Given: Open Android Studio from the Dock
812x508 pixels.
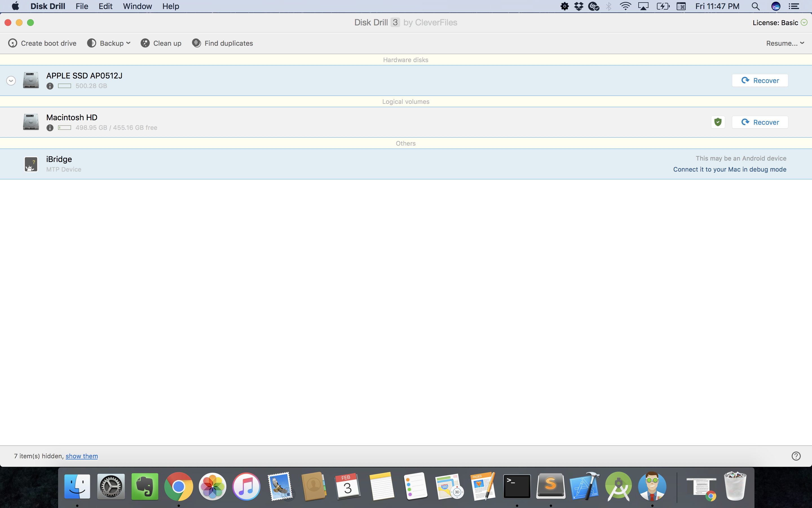Looking at the screenshot, I should 618,486.
